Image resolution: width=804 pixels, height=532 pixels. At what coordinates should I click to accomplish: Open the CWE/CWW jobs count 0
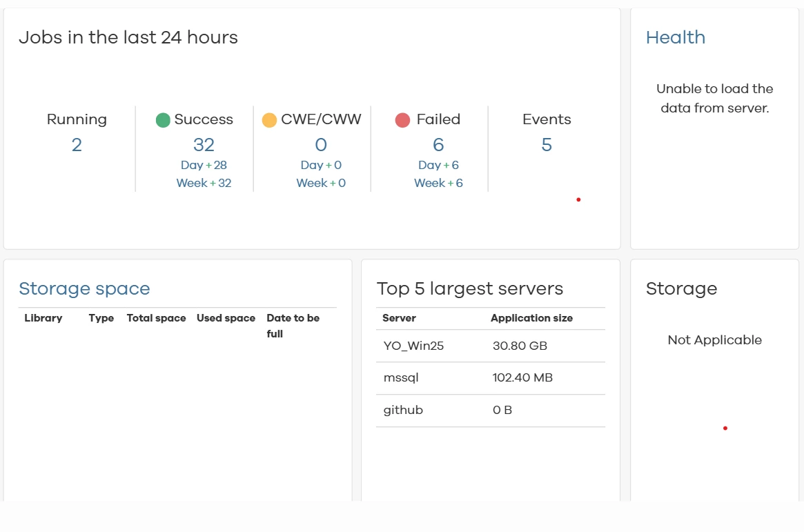[x=321, y=145]
